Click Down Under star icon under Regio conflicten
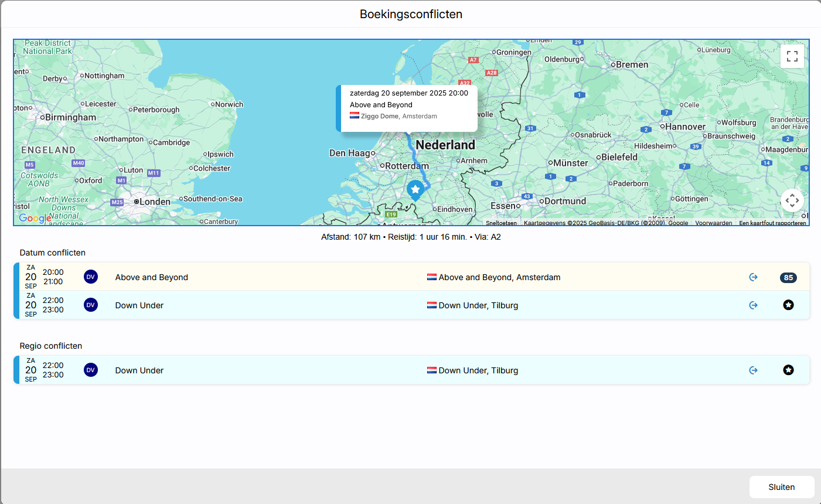The image size is (821, 504). 789,370
